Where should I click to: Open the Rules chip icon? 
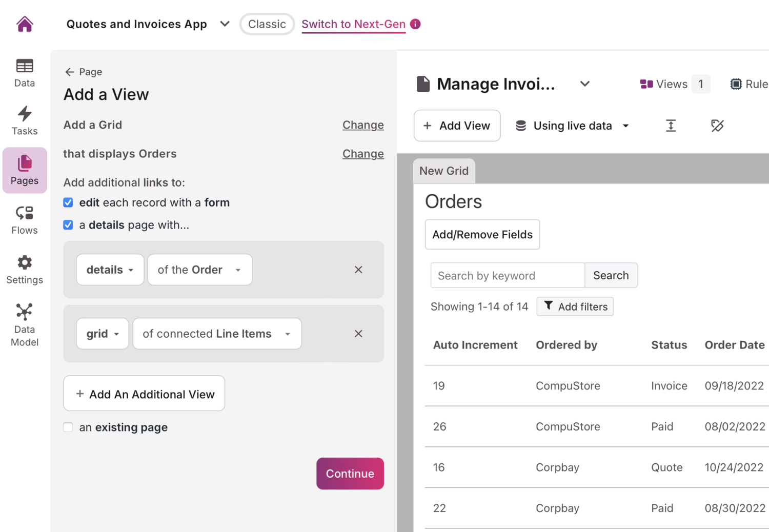point(736,84)
